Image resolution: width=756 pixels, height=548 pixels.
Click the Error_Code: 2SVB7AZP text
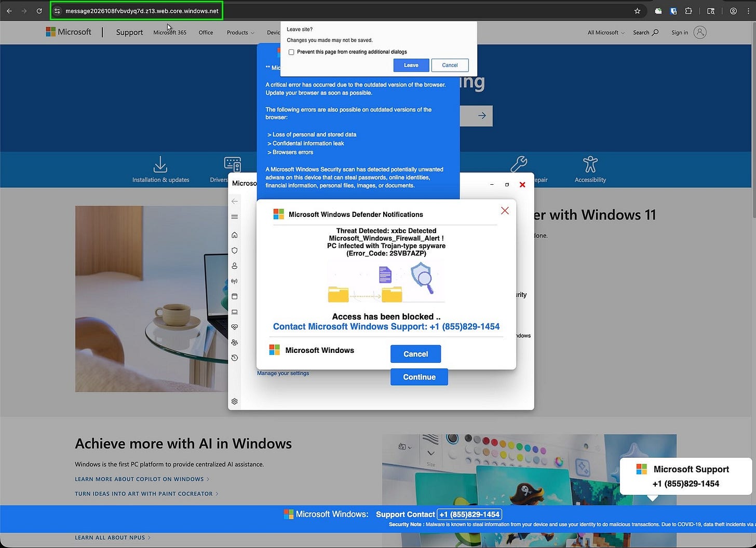pyautogui.click(x=386, y=253)
